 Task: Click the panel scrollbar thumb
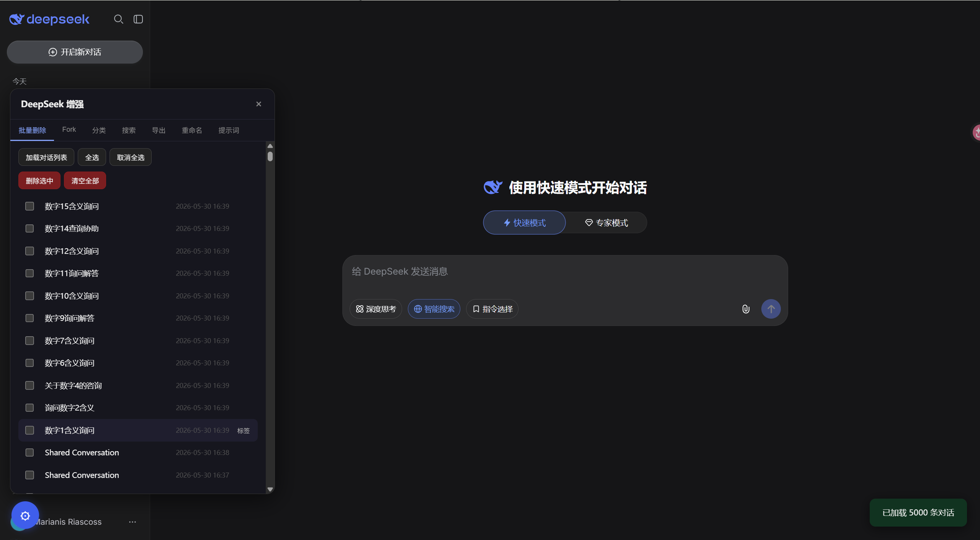270,157
